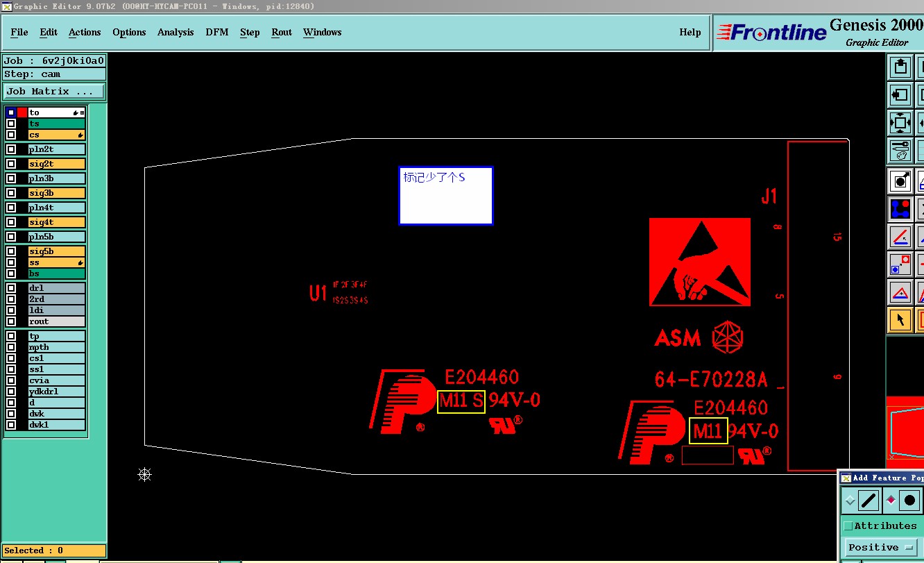This screenshot has width=924, height=563.
Task: Open the Step menu
Action: 250,32
